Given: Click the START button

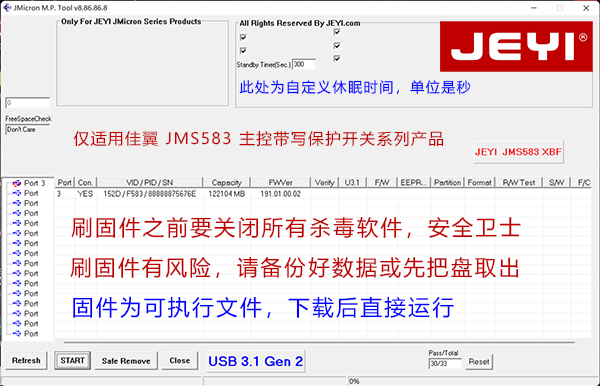Looking at the screenshot, I should [x=72, y=360].
